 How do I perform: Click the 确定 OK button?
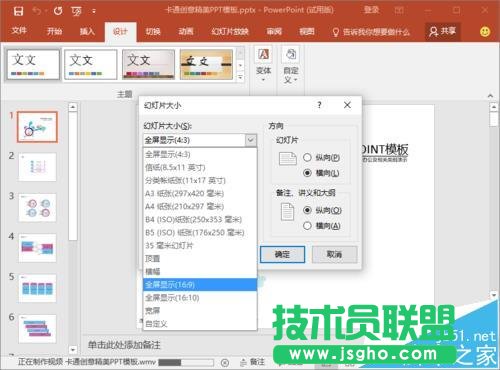pyautogui.click(x=282, y=255)
